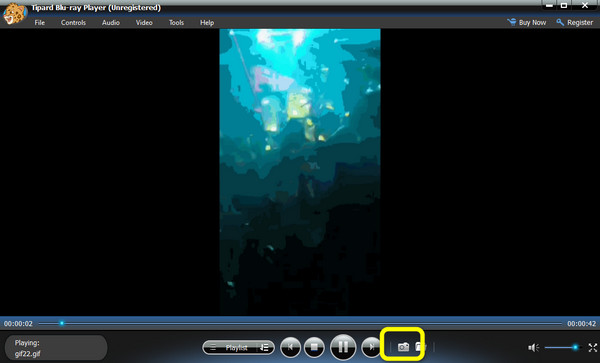Viewport: 600px width, 363px height.
Task: Open the snapshot folder icon
Action: click(x=421, y=347)
